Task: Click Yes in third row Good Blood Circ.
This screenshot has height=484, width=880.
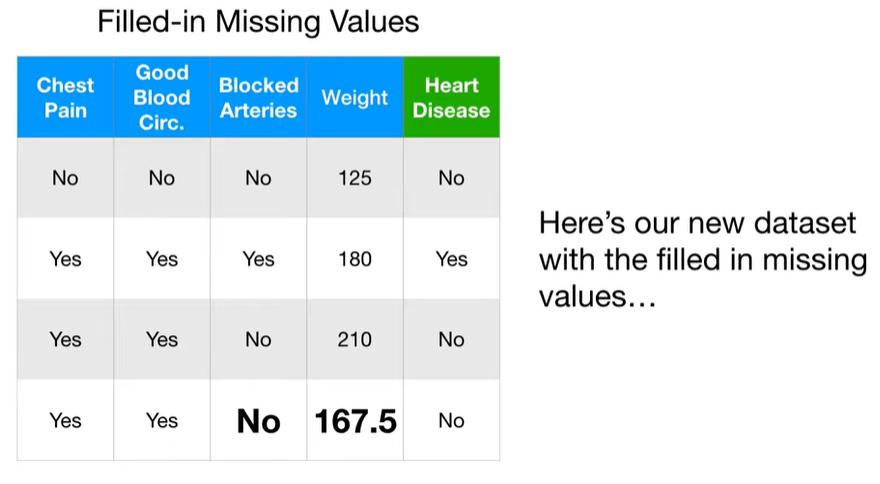Action: tap(162, 339)
